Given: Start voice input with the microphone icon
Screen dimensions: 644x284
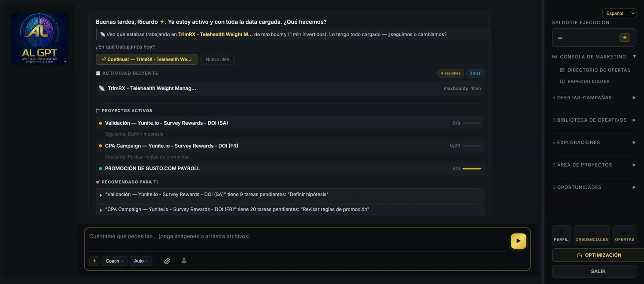Looking at the screenshot, I should (x=184, y=261).
